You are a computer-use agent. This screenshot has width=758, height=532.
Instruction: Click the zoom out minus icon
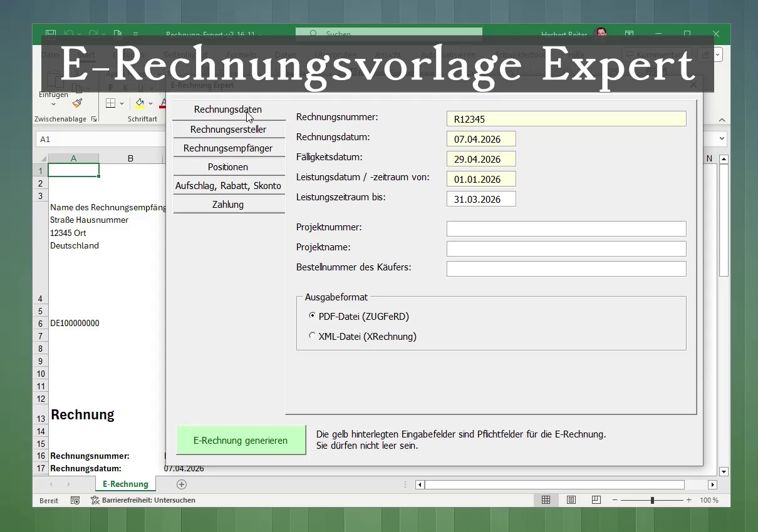click(x=615, y=500)
